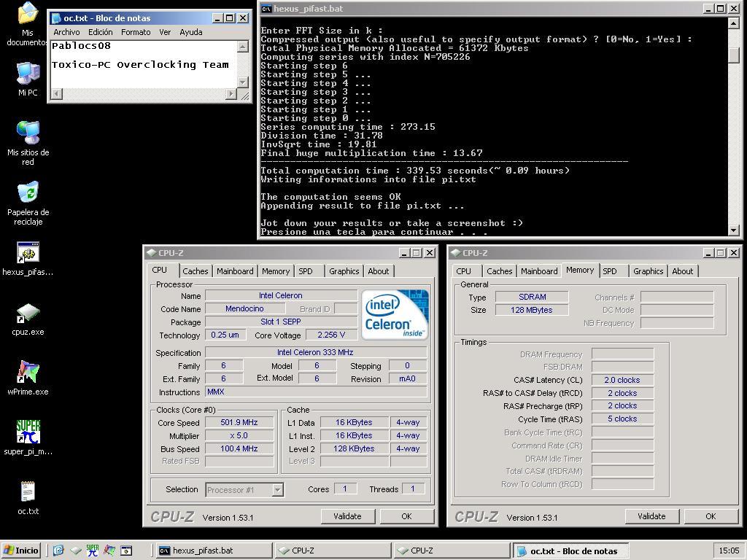The width and height of the screenshot is (747, 560).
Task: Open Archivo menu in Notepad
Action: pos(66,32)
